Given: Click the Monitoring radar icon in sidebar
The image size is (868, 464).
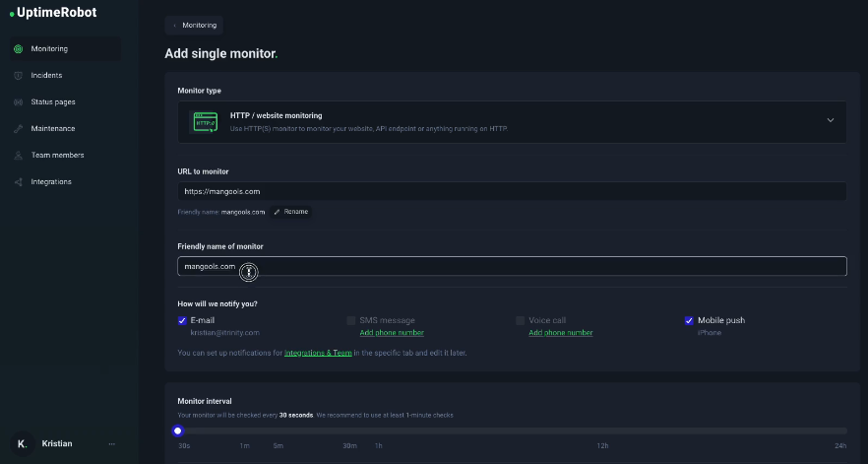Looking at the screenshot, I should pos(18,49).
